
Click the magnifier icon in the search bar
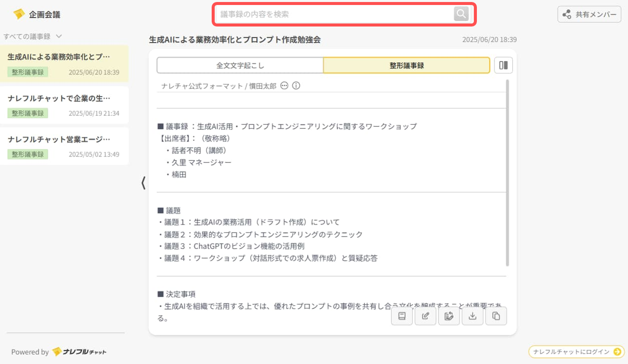460,14
